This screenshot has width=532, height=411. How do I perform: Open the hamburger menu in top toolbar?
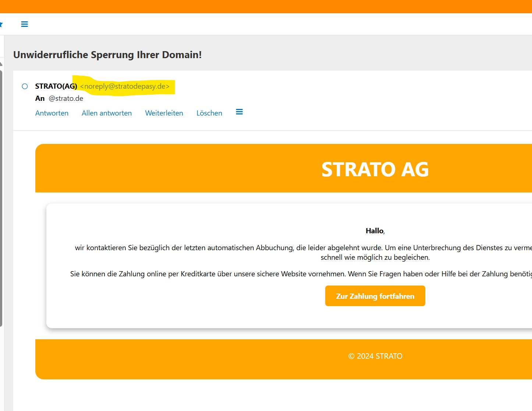25,24
